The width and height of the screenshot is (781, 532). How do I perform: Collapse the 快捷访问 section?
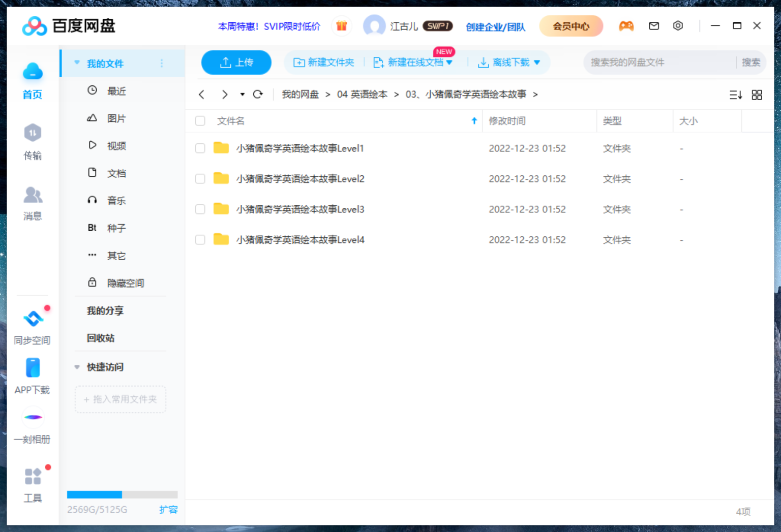(x=77, y=367)
